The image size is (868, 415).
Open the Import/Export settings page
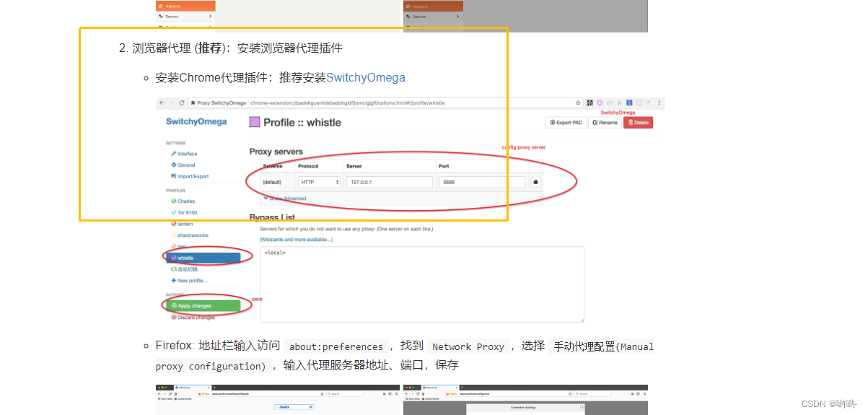point(190,176)
